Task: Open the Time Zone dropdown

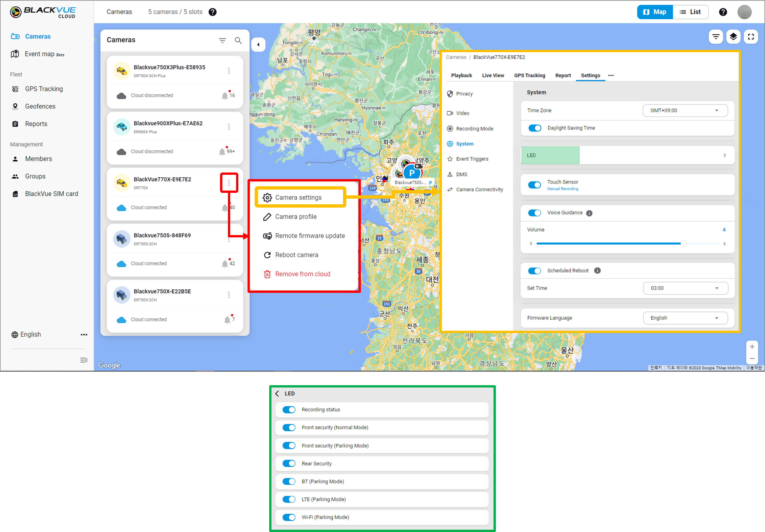Action: [685, 110]
